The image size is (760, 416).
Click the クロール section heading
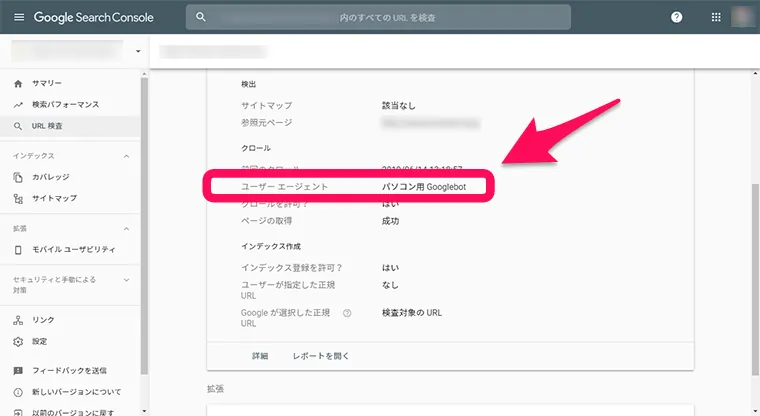point(256,148)
